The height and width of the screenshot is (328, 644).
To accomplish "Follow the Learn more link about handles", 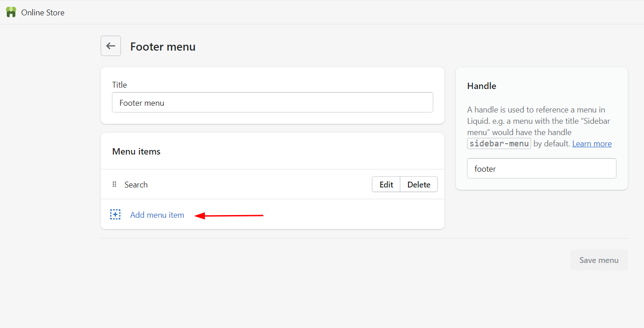I will pos(592,144).
